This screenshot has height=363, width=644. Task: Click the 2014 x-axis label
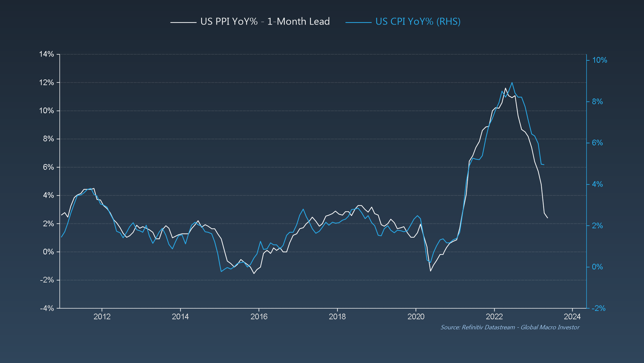[180, 317]
